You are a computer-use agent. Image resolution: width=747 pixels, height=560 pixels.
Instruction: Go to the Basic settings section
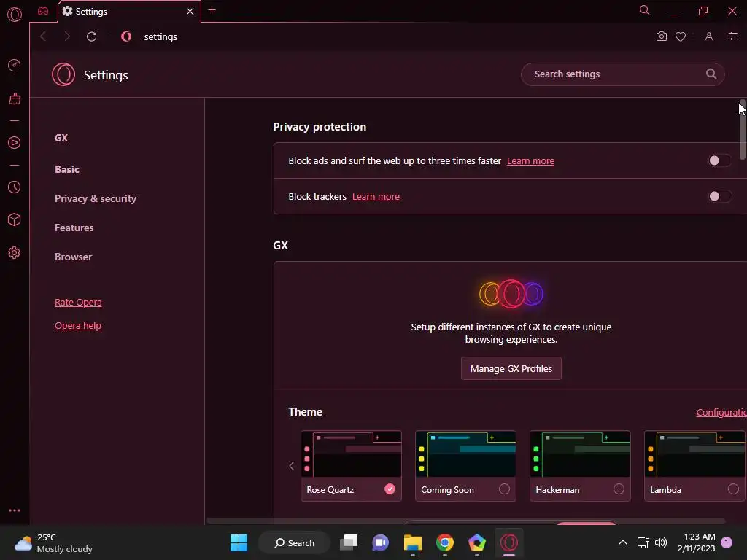pyautogui.click(x=66, y=169)
